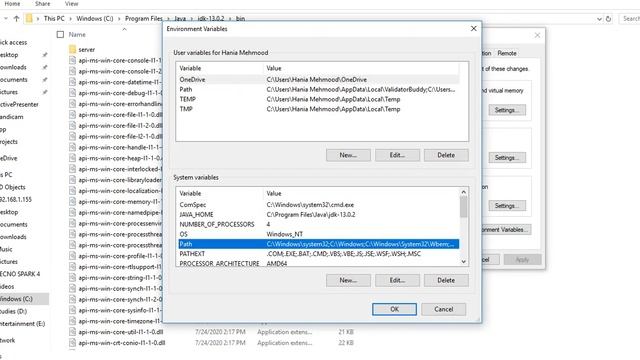
Task: Select the TMP user variable row
Action: [x=319, y=109]
